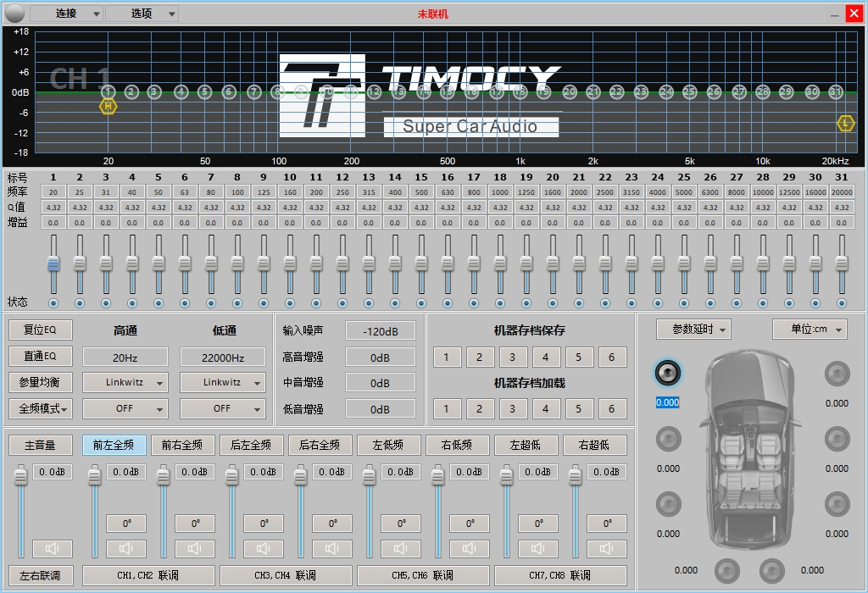
Task: Toggle the 状态 radio for band 1
Action: 53,303
